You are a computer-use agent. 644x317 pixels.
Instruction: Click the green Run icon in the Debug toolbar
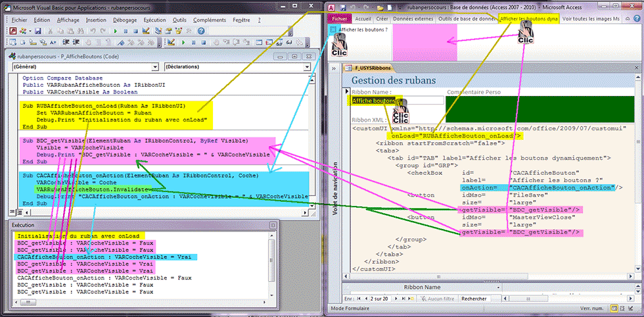click(x=183, y=42)
